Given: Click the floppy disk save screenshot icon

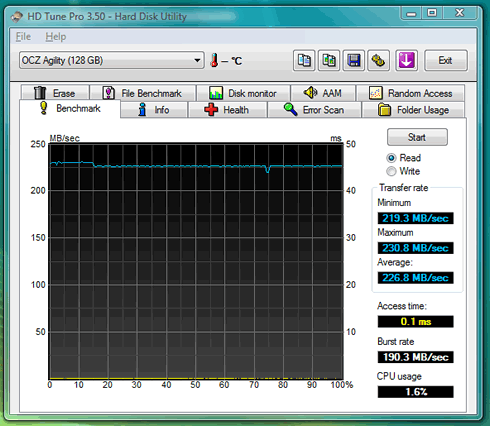Looking at the screenshot, I should pos(353,61).
